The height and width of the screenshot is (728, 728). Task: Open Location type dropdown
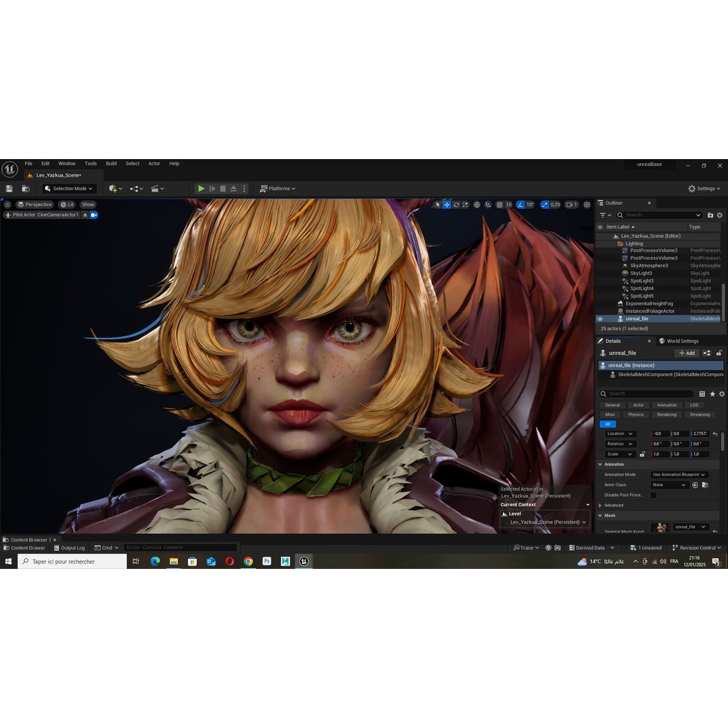point(620,433)
